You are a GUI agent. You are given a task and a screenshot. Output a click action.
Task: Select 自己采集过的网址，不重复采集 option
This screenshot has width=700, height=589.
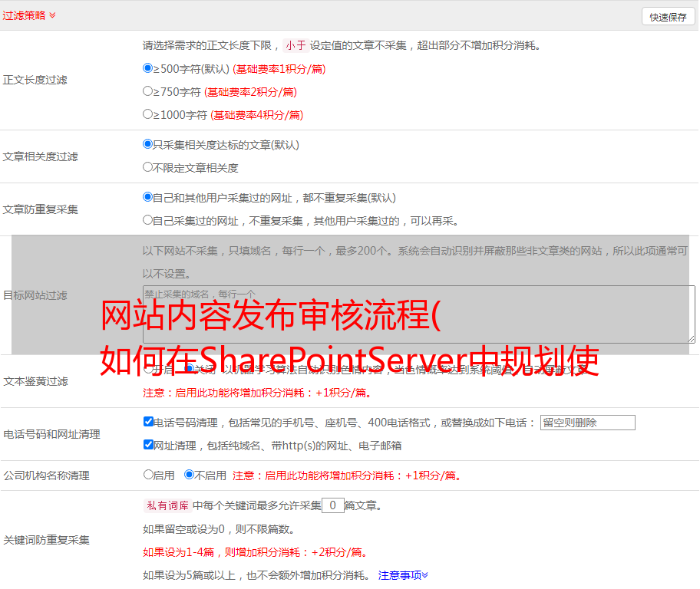coord(148,220)
